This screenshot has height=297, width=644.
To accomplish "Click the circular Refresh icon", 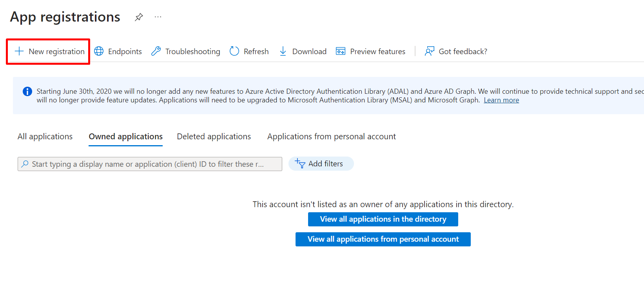I will click(x=234, y=51).
